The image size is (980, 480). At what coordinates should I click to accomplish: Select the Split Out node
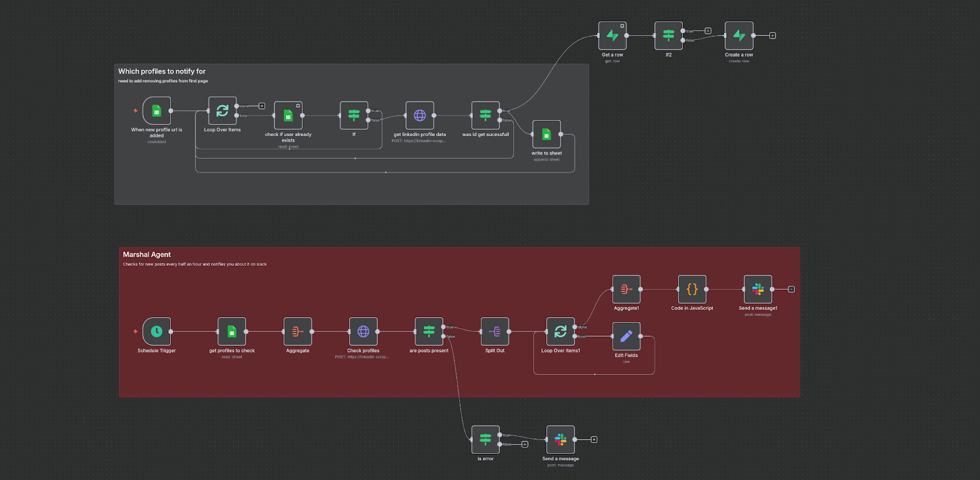[495, 332]
